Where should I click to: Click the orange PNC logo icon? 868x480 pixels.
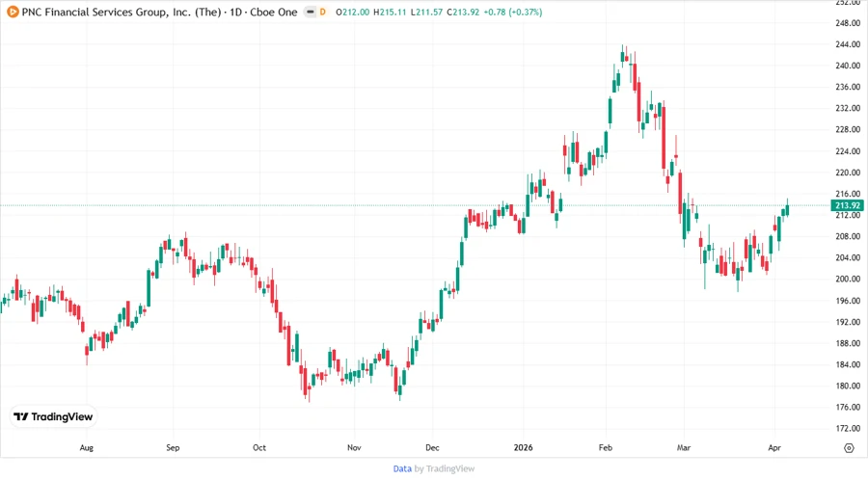click(13, 12)
